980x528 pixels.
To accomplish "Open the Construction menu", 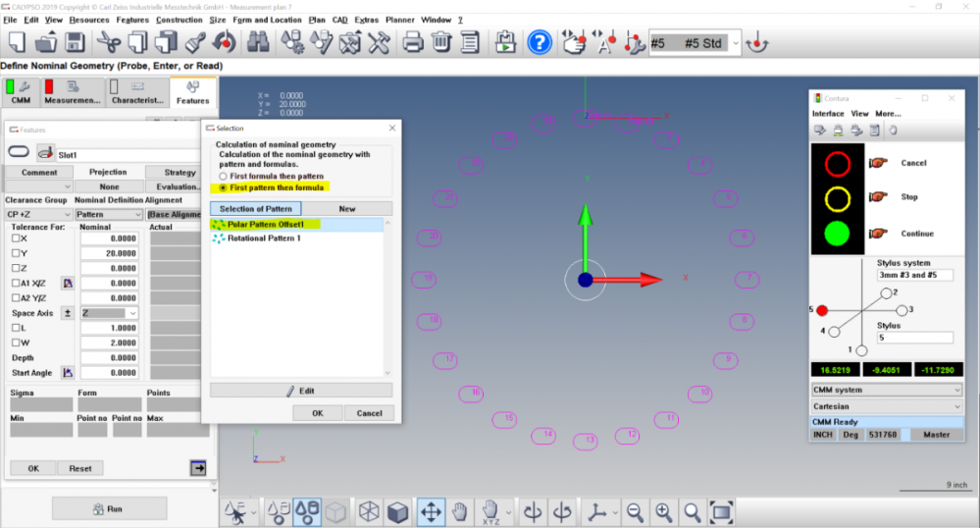I will pos(180,20).
